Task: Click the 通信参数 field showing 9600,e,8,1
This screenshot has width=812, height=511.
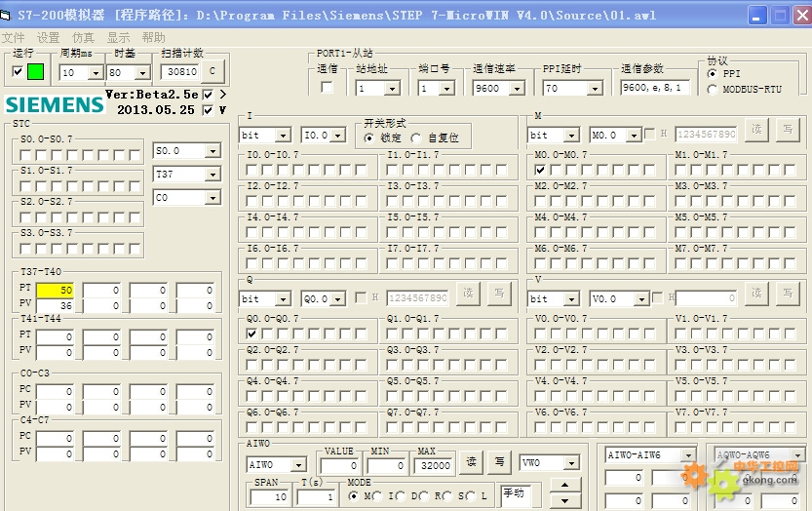Action: point(656,88)
